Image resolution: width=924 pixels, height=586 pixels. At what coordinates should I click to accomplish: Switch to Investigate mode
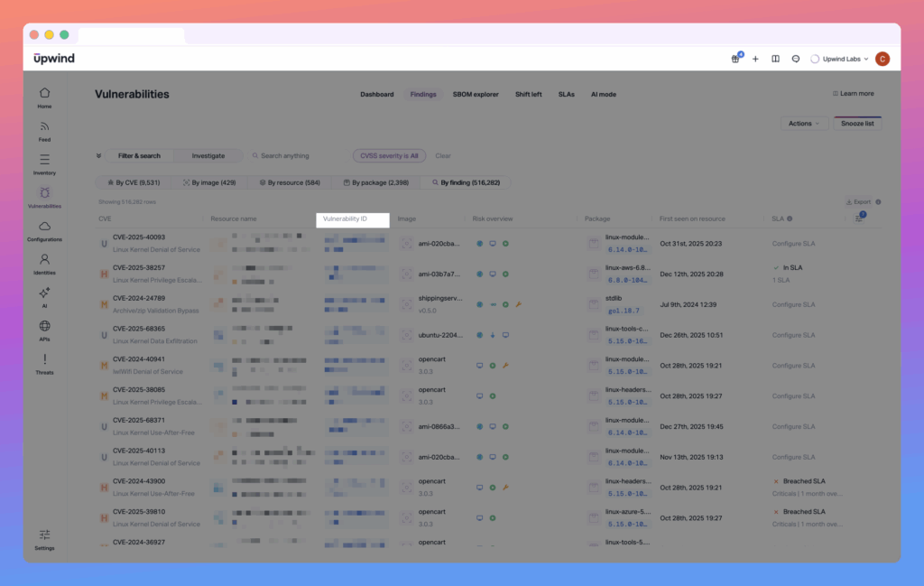click(x=208, y=155)
